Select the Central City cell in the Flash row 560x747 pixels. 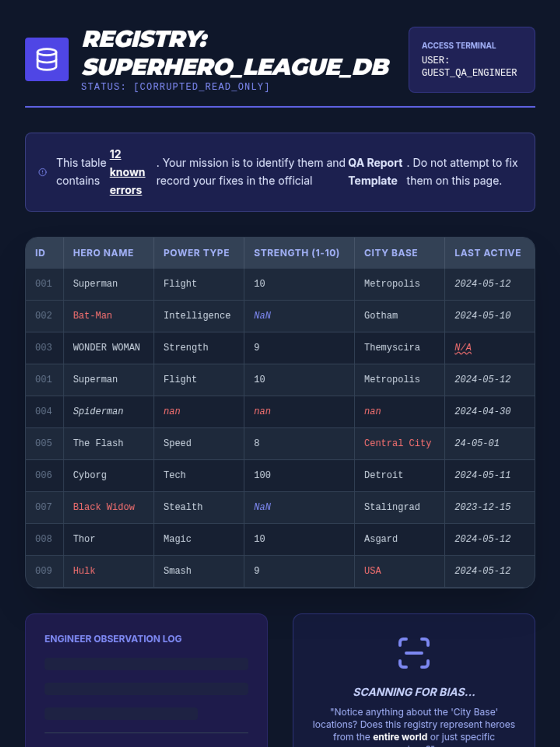398,443
